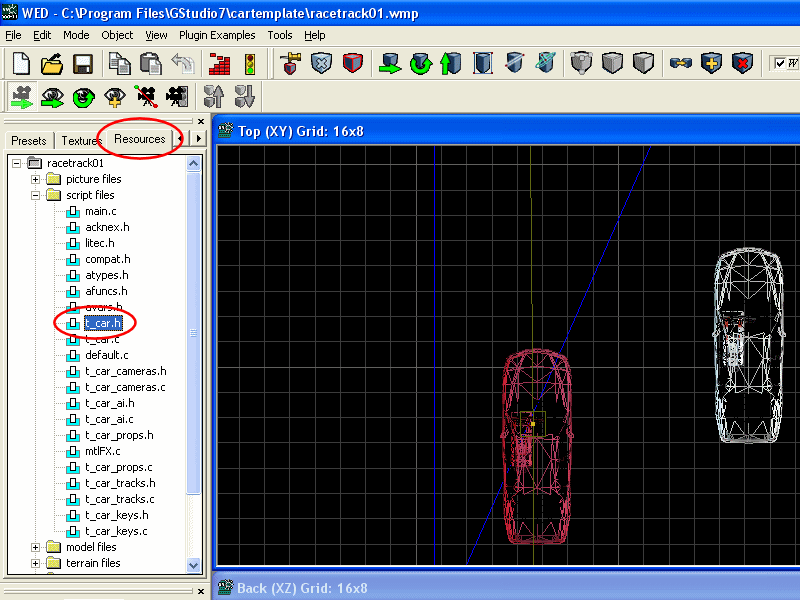Switch to the Resources tab
Viewport: 800px width, 600px height.
click(139, 139)
